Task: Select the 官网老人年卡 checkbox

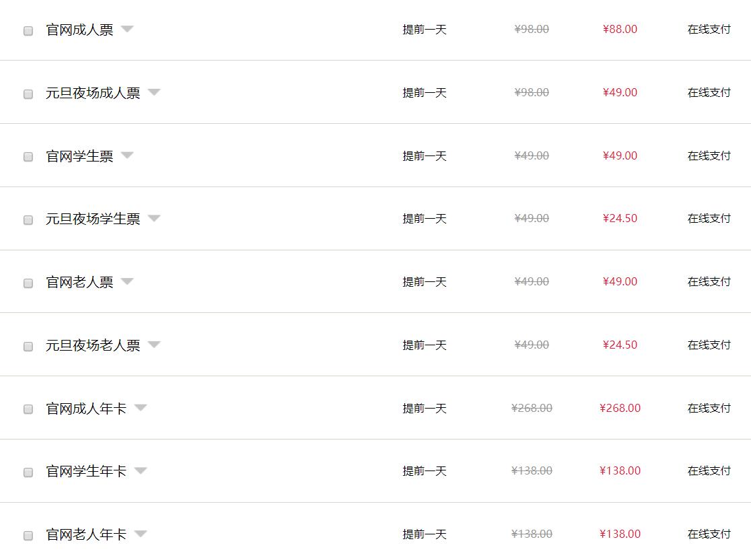Action: pyautogui.click(x=28, y=536)
